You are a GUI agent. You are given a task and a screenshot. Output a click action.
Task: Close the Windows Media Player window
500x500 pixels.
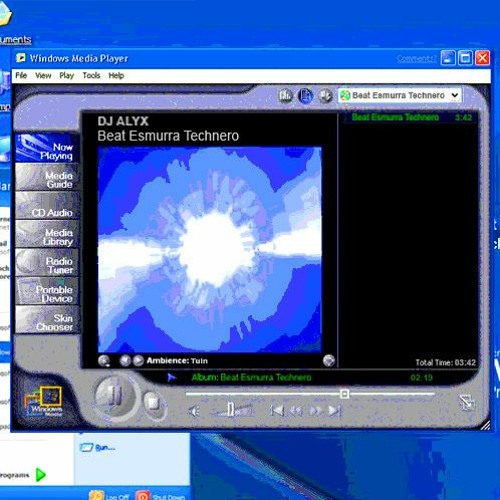tap(482, 58)
